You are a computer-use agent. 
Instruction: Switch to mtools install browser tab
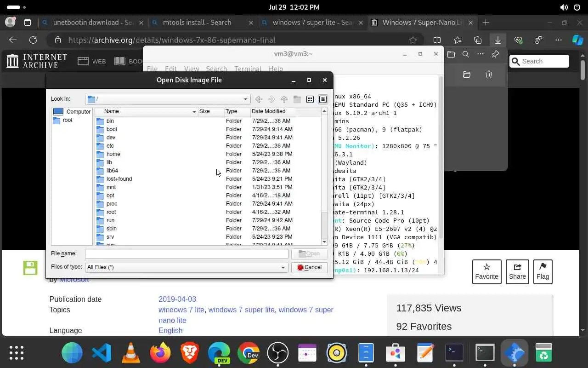tap(202, 23)
